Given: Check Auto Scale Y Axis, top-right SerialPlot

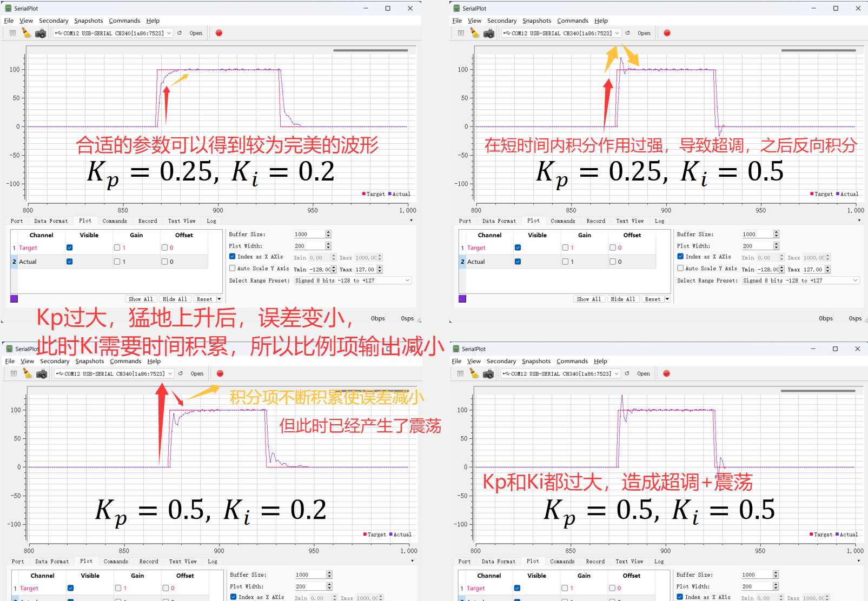Looking at the screenshot, I should point(681,268).
